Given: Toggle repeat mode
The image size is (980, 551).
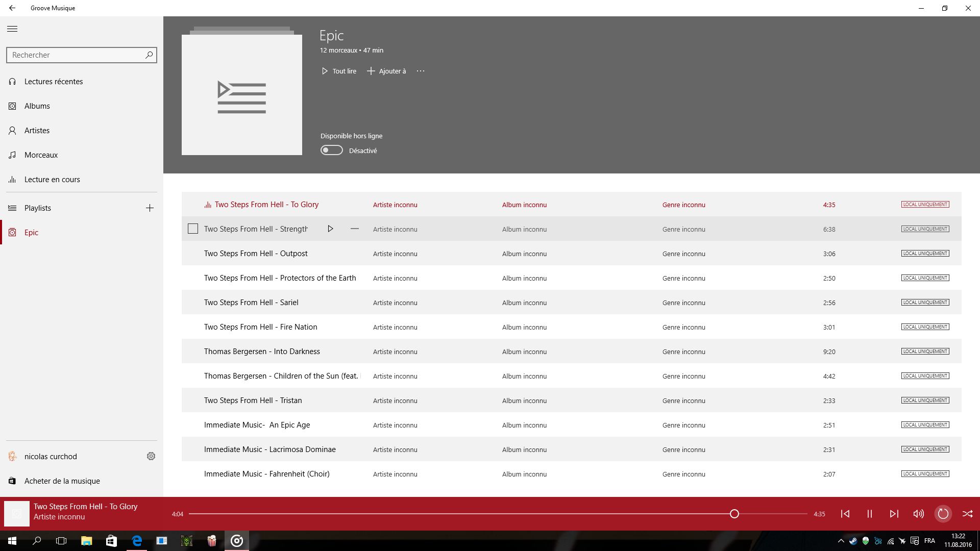Looking at the screenshot, I should tap(943, 514).
